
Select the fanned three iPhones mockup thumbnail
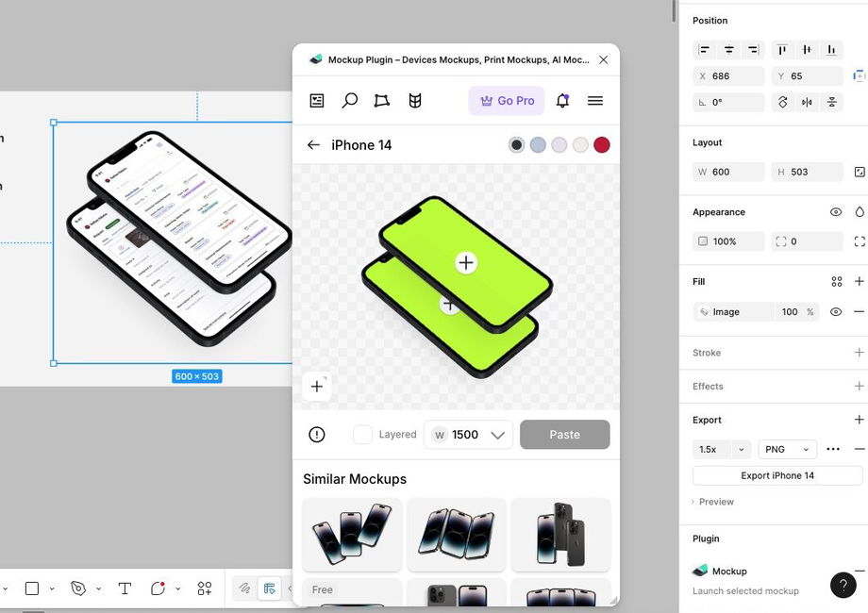[456, 534]
